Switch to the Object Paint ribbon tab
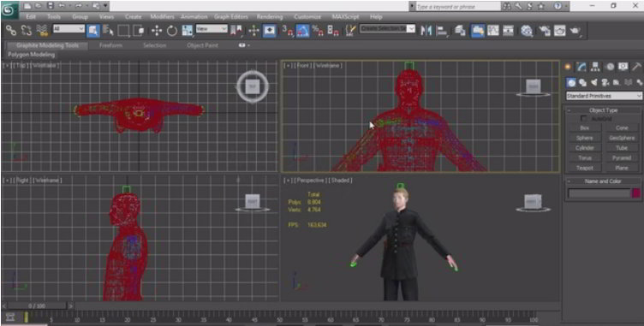The height and width of the screenshot is (326, 644). click(202, 45)
